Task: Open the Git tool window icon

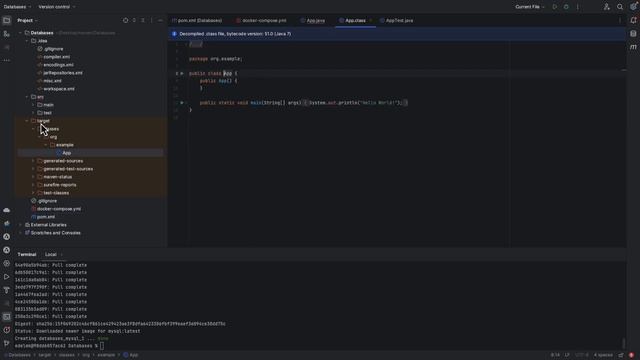Action: [x=7, y=343]
